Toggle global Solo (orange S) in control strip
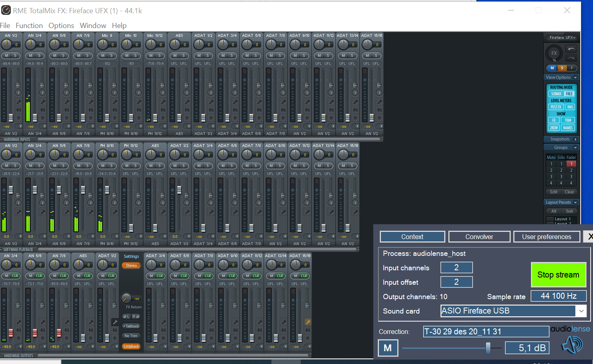This screenshot has width=593, height=364. point(562,68)
